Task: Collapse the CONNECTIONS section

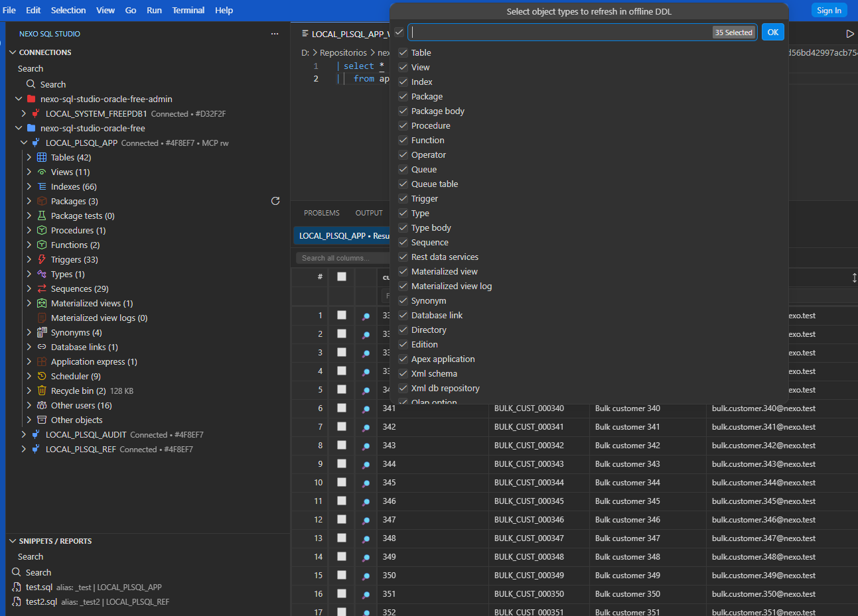Action: [x=13, y=52]
